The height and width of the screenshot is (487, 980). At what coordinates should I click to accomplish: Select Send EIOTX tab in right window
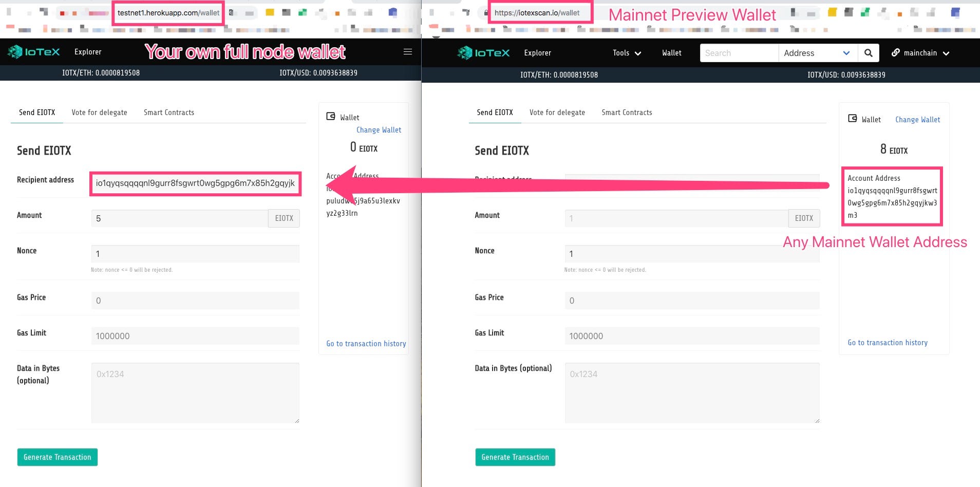pyautogui.click(x=495, y=113)
